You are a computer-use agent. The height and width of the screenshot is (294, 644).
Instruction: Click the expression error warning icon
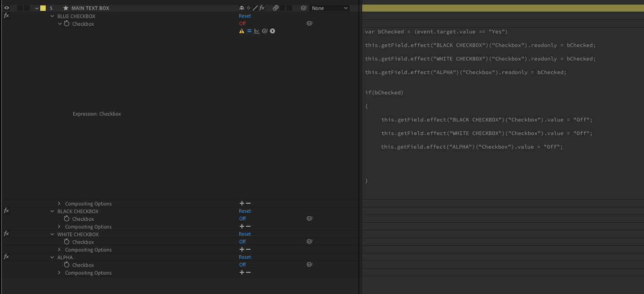click(x=241, y=31)
